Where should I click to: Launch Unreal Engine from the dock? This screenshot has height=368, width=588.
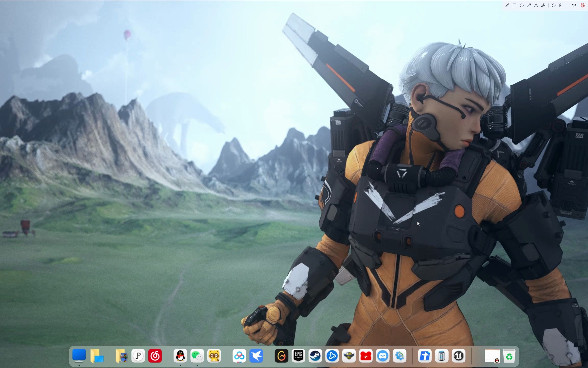pos(459,356)
